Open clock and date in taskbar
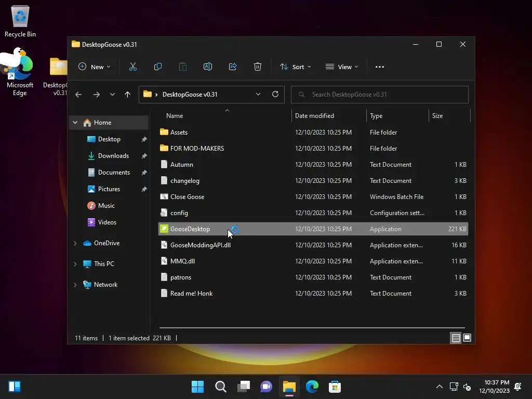Viewport: 532px width, 399px height. [x=494, y=387]
